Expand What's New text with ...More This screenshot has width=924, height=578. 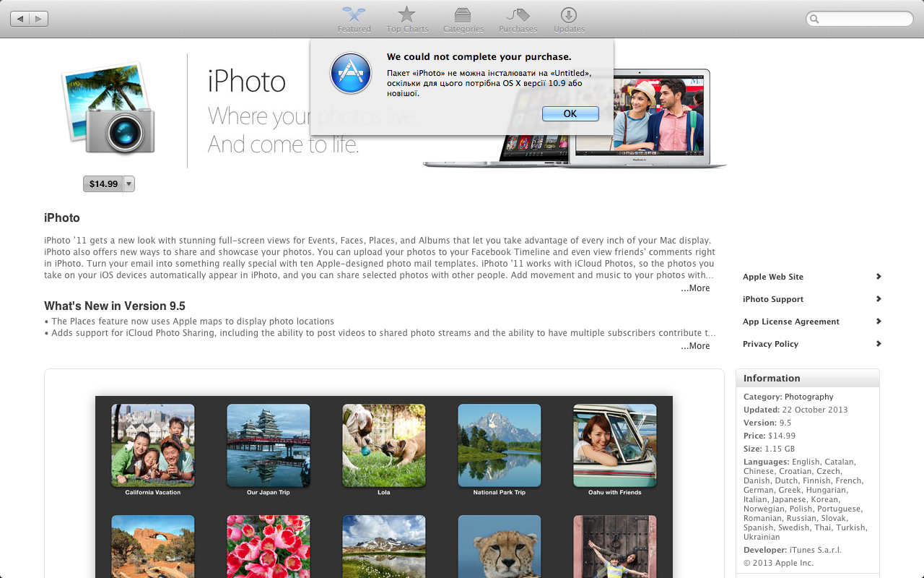tap(695, 346)
